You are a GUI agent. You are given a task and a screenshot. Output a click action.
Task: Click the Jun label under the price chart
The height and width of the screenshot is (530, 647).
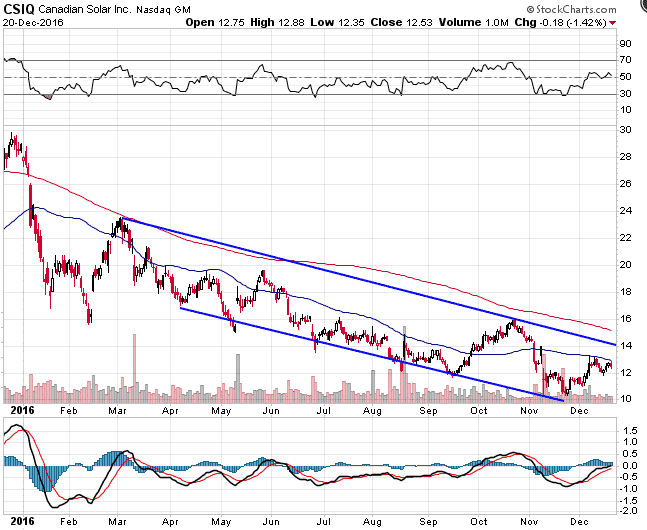[271, 411]
